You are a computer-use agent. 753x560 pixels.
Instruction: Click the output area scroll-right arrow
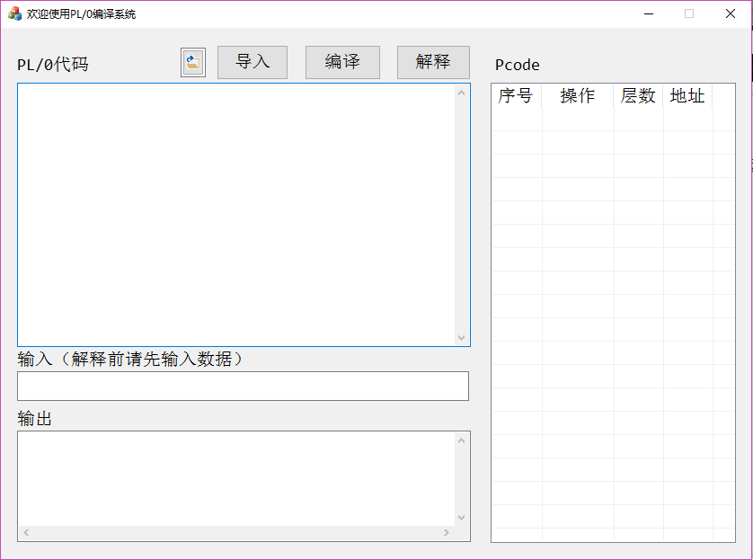(446, 532)
